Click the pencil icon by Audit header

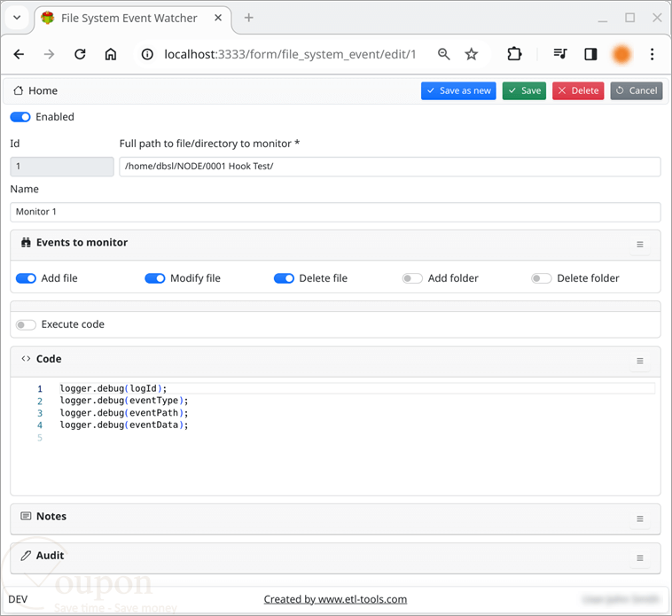click(26, 555)
